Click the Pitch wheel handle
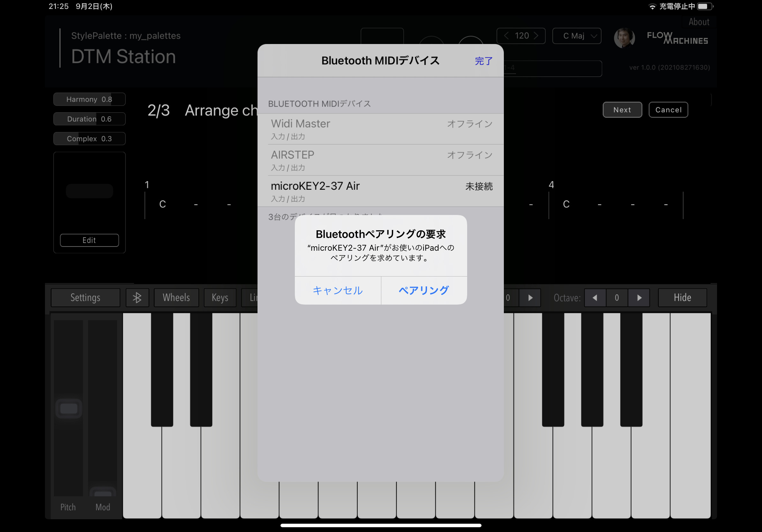Screen dimensions: 762x532 (69, 408)
